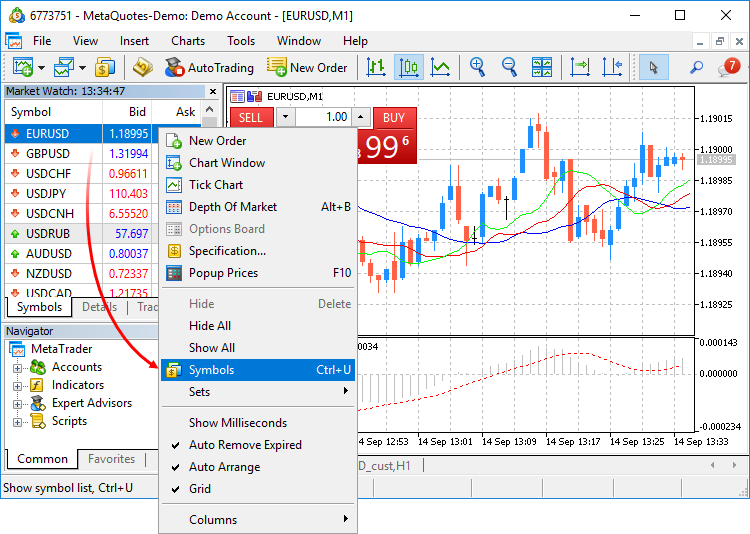
Task: Open the Profiles toolbar icon
Action: [64, 67]
